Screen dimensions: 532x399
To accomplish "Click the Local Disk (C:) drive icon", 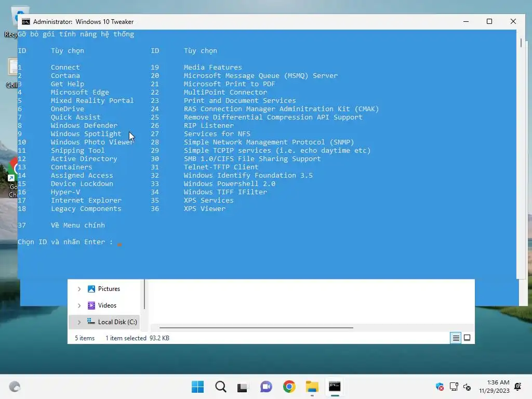I will click(91, 321).
